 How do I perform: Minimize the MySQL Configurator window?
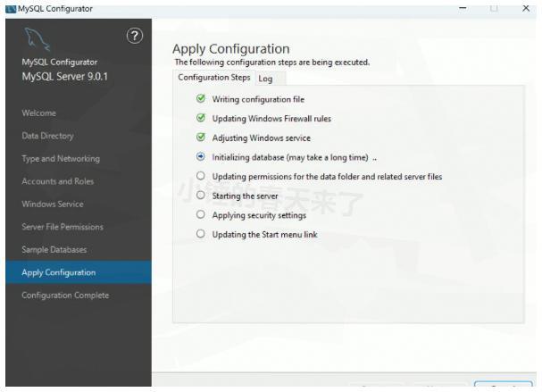[463, 7]
